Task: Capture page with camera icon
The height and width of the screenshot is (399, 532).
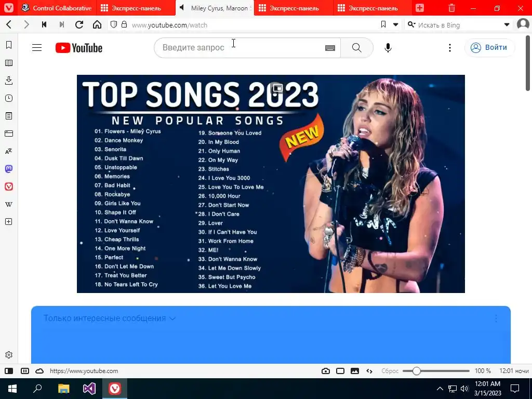Action: pos(326,371)
